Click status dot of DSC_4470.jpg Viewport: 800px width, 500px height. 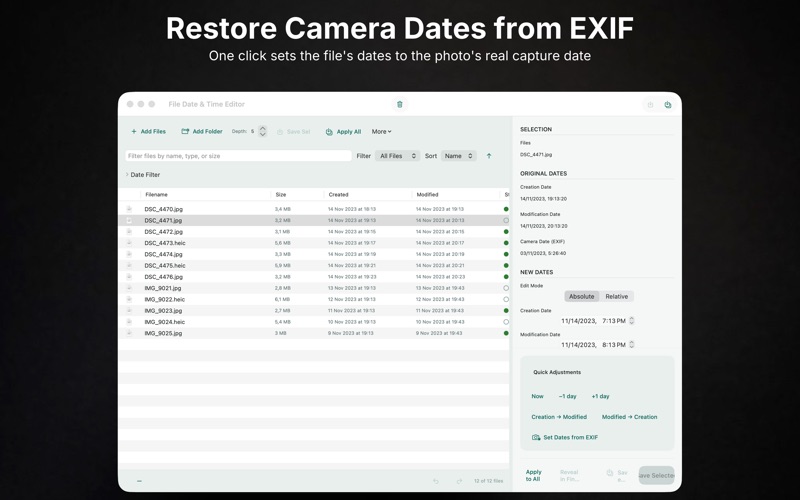click(506, 209)
